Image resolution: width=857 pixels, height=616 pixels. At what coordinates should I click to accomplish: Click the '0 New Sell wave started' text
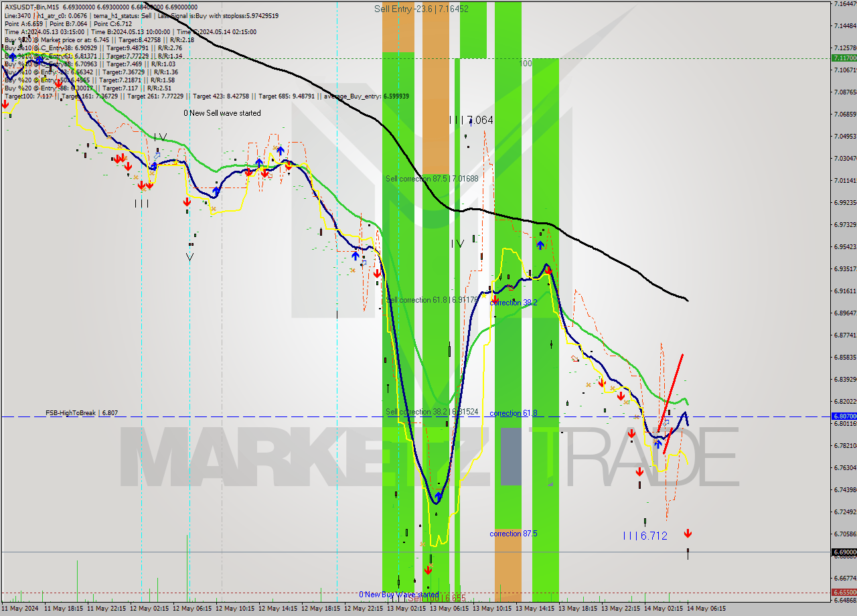(x=222, y=113)
